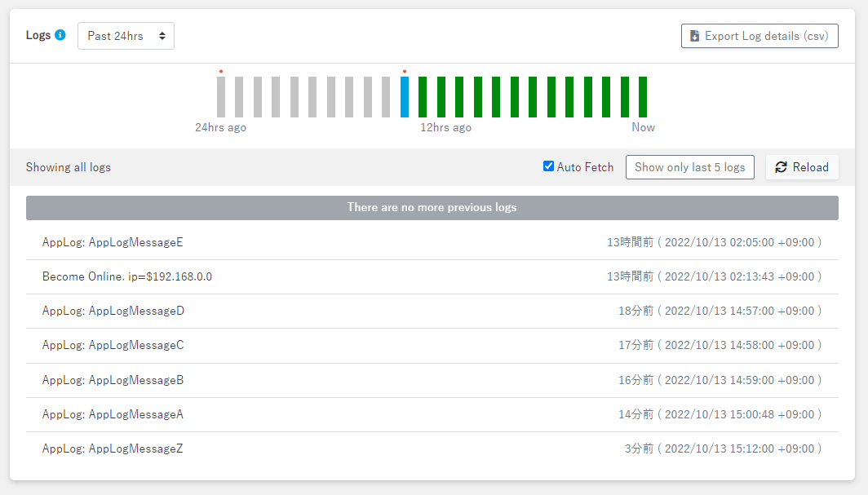The image size is (868, 495).
Task: Uncheck the Auto Fetch checkbox
Action: click(548, 166)
